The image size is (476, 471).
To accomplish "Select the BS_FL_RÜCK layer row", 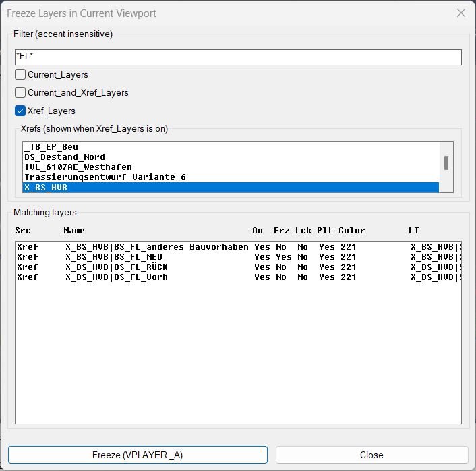I will (116, 267).
